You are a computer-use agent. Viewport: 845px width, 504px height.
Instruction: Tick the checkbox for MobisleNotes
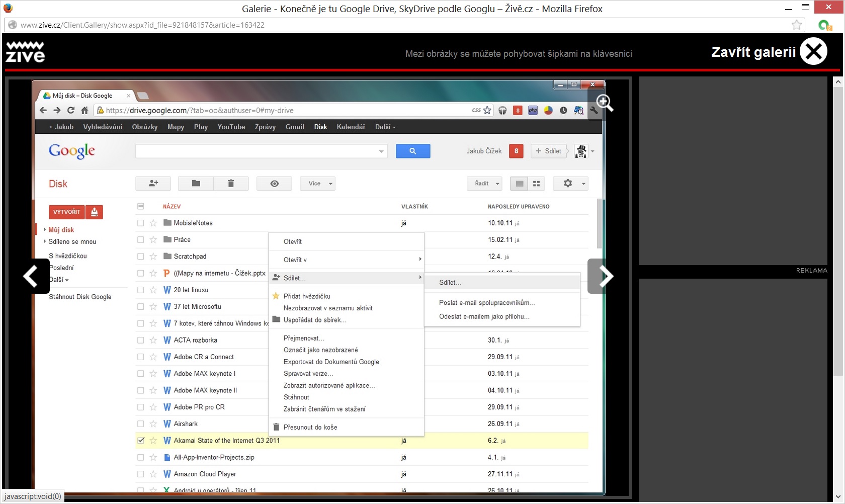141,223
